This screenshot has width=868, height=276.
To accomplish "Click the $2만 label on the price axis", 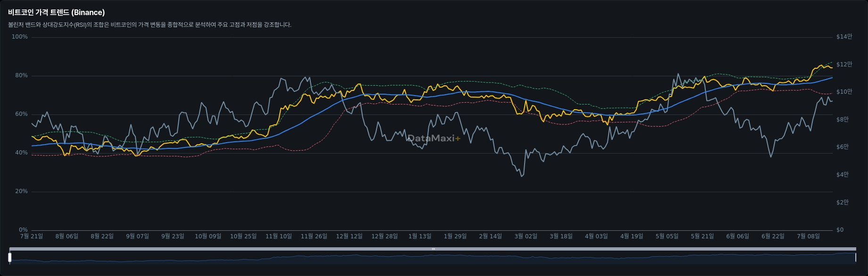I will click(x=842, y=203).
